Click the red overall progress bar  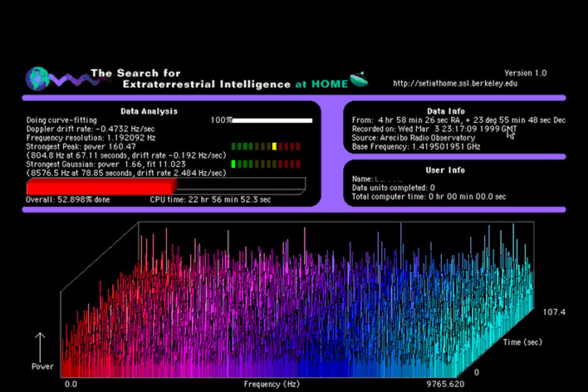[101, 187]
